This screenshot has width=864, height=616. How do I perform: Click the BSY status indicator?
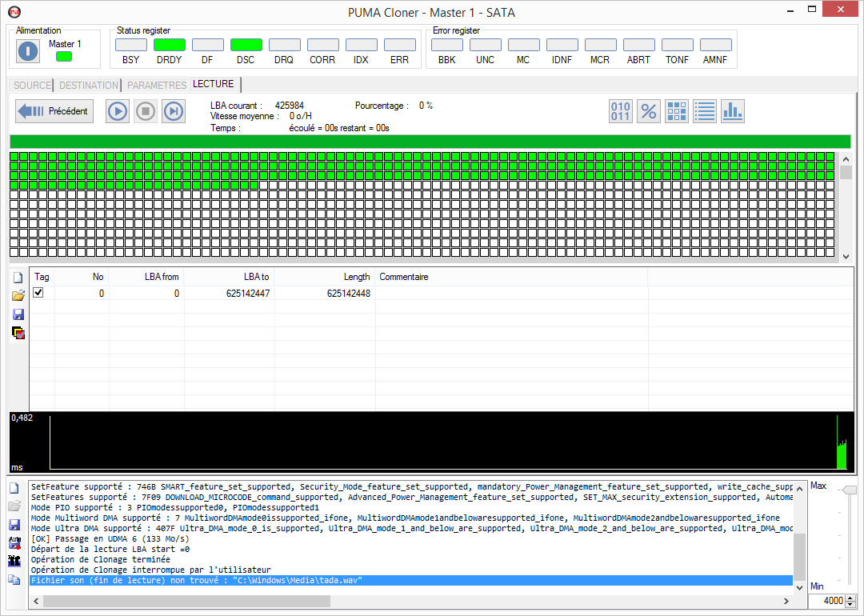(x=131, y=45)
